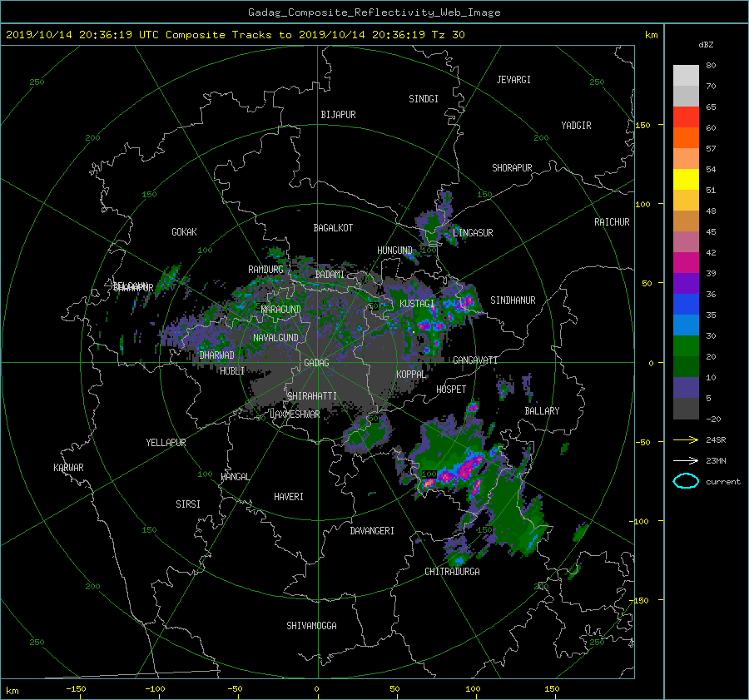Viewport: 749px width, 700px height.
Task: Click the SHORAPUR city label
Action: point(512,168)
